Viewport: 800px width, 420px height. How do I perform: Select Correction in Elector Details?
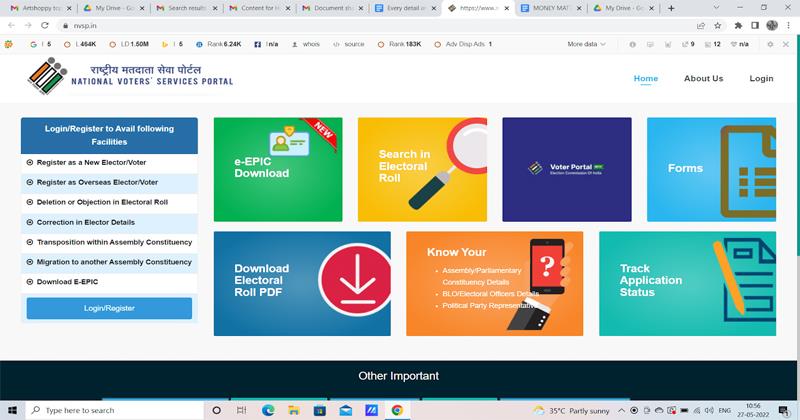point(109,223)
